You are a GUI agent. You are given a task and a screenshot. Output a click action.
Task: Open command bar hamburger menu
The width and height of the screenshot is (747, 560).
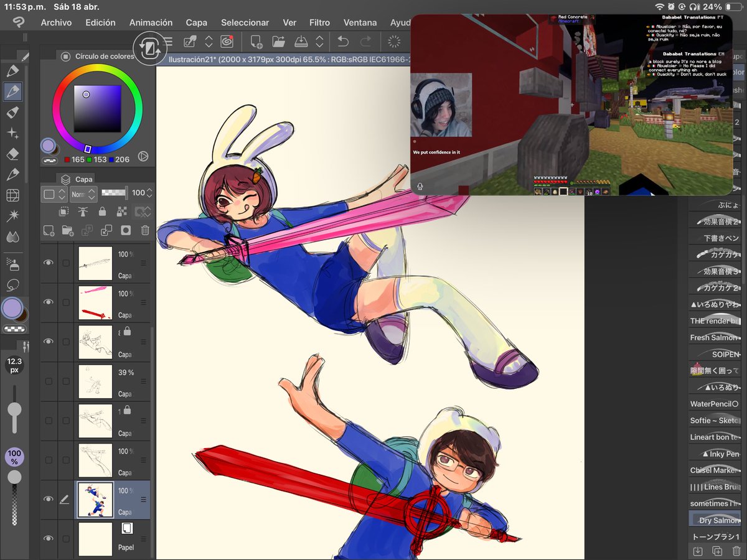pos(168,42)
